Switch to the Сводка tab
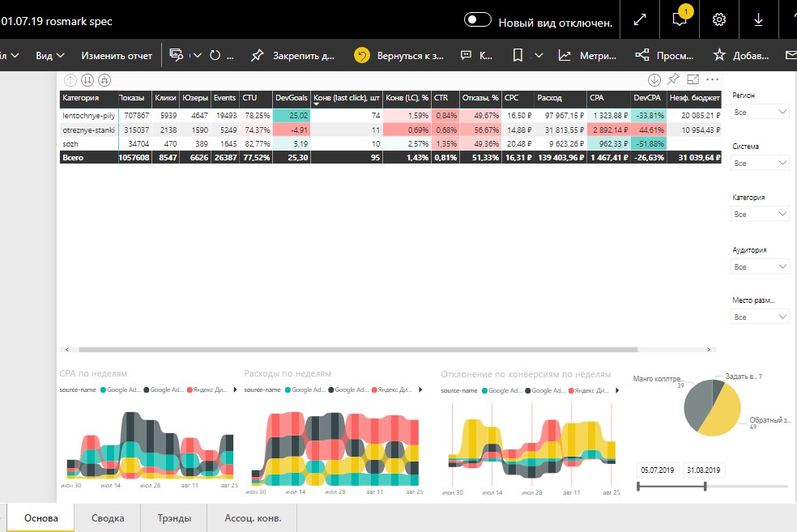This screenshot has height=532, width=797. coord(108,517)
